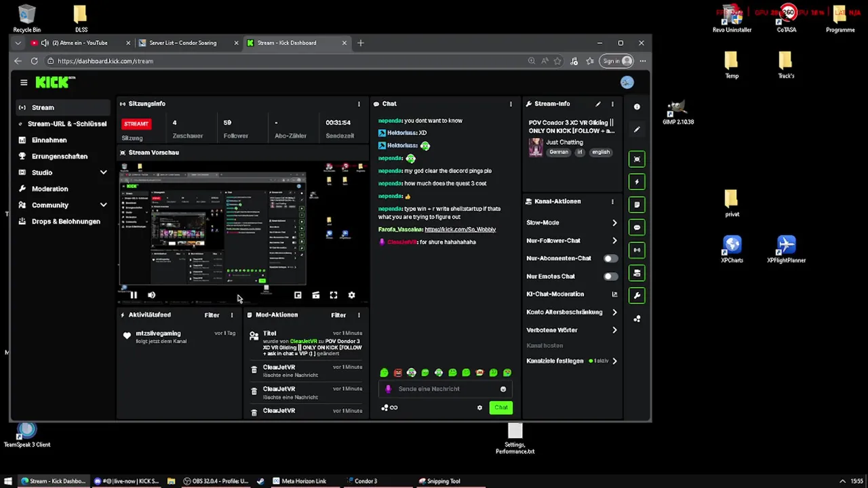Click the pencil icon in right sidebar
868x488 pixels.
637,129
